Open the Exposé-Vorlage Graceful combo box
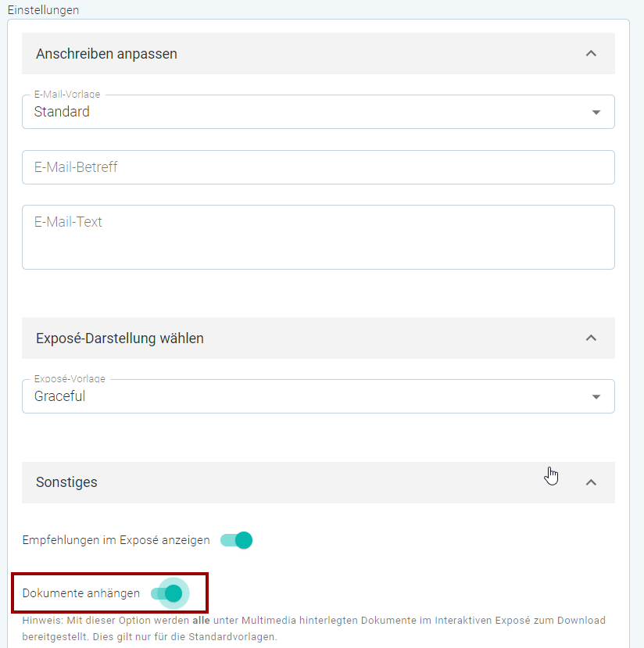The height and width of the screenshot is (648, 644). click(x=318, y=396)
